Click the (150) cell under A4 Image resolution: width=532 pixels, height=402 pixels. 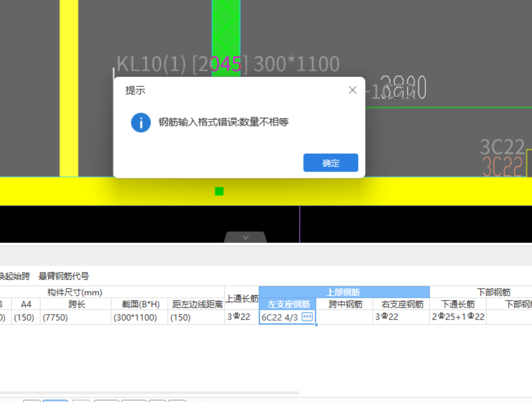(26, 317)
